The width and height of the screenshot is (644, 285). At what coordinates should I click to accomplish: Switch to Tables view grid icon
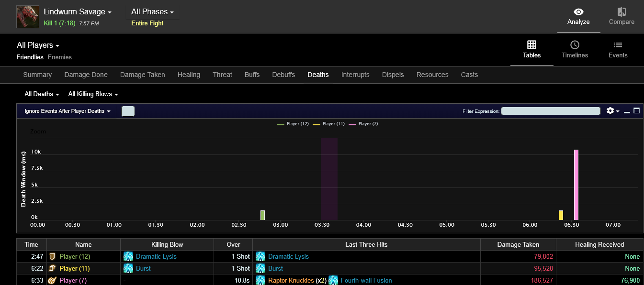(x=531, y=45)
